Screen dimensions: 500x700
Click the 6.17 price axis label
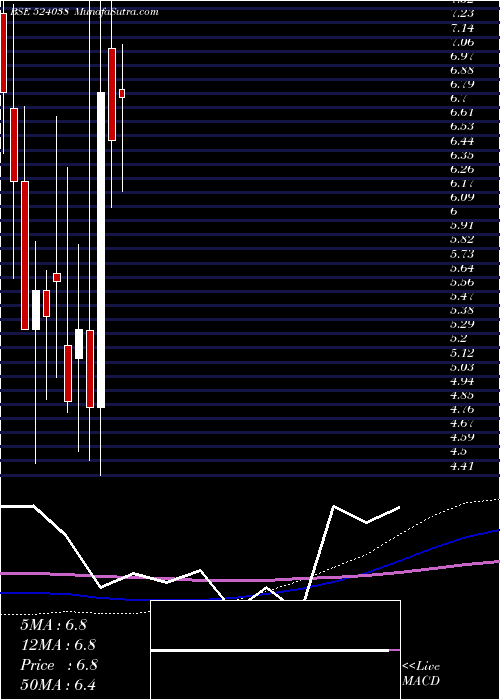[462, 183]
